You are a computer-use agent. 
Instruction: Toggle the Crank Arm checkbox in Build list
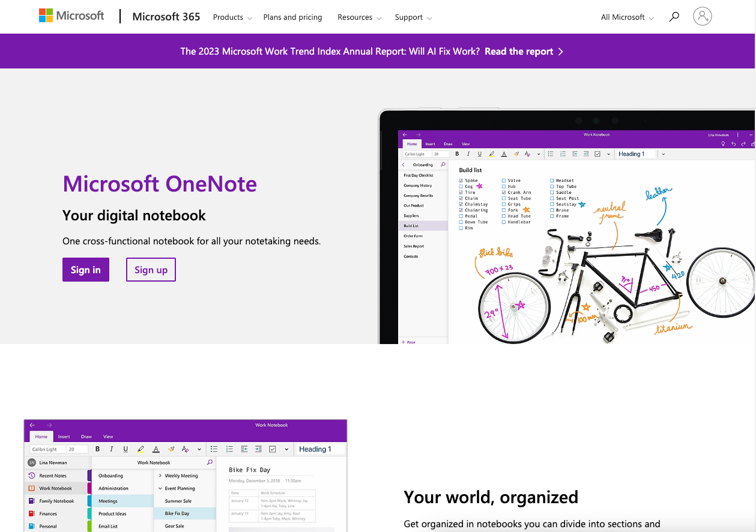coord(504,192)
